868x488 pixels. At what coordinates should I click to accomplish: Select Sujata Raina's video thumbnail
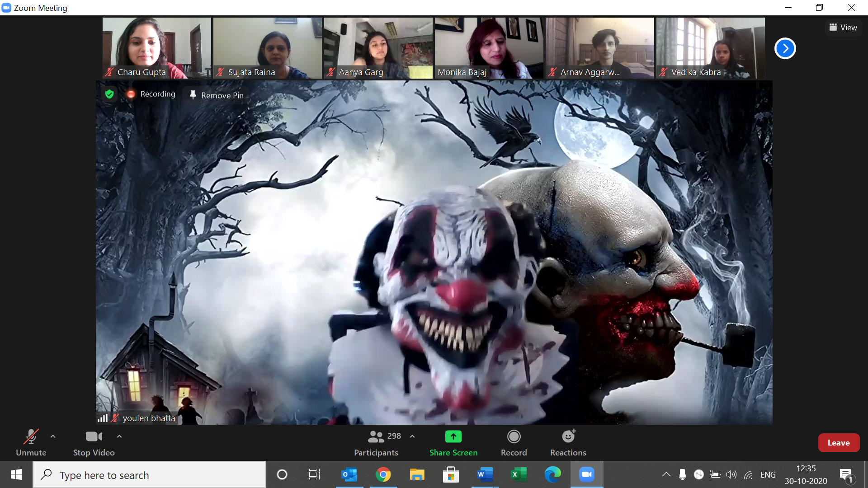[267, 48]
